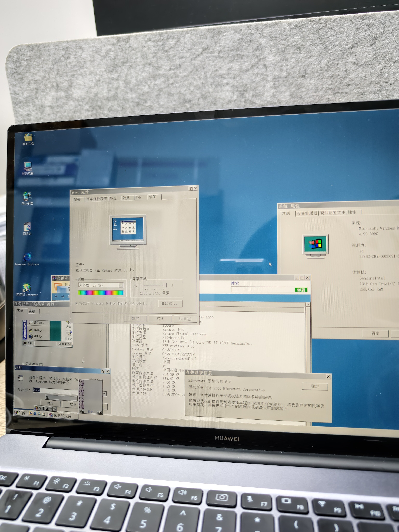Expand Run dialog 打开 history dropdown
The image size is (399, 532).
[104, 394]
